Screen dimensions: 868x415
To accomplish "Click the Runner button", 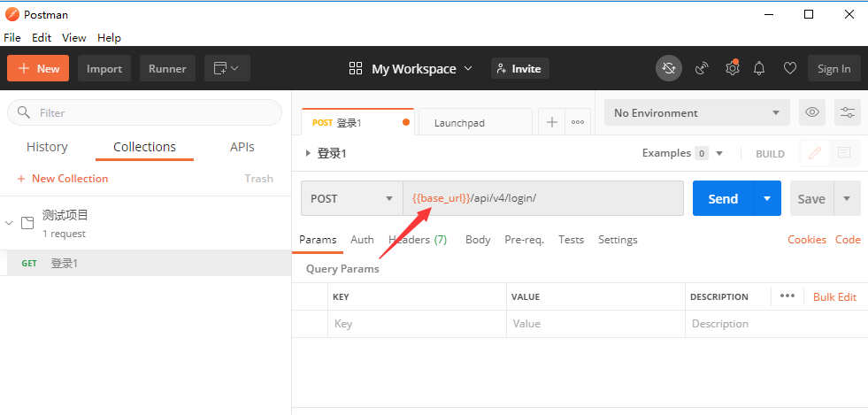I will (167, 69).
